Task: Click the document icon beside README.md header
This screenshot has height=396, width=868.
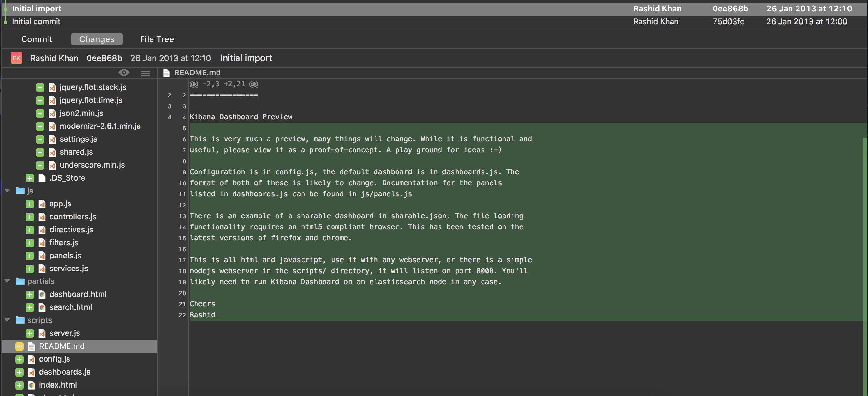Action: coord(166,72)
